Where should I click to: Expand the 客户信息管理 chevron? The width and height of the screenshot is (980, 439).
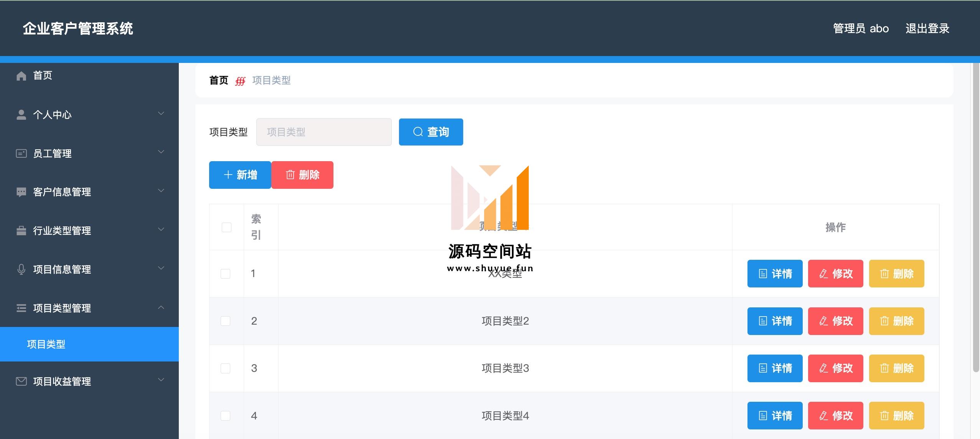(161, 191)
